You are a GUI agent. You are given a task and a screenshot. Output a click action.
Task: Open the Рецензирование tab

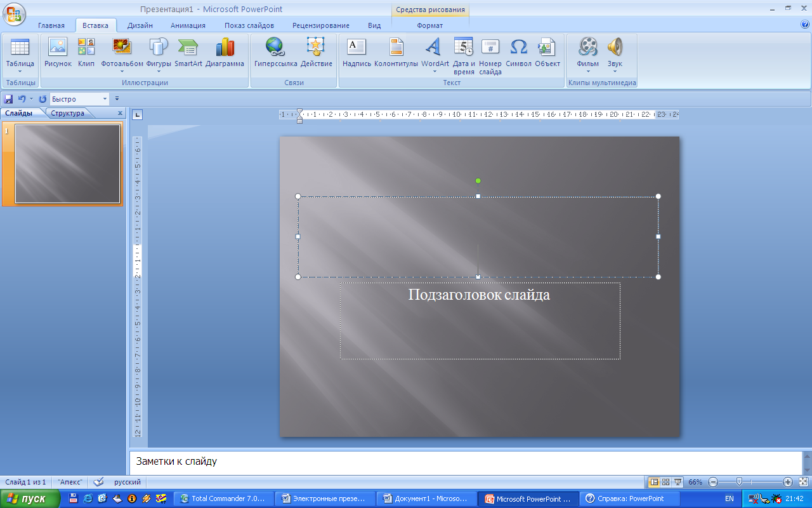click(x=320, y=25)
